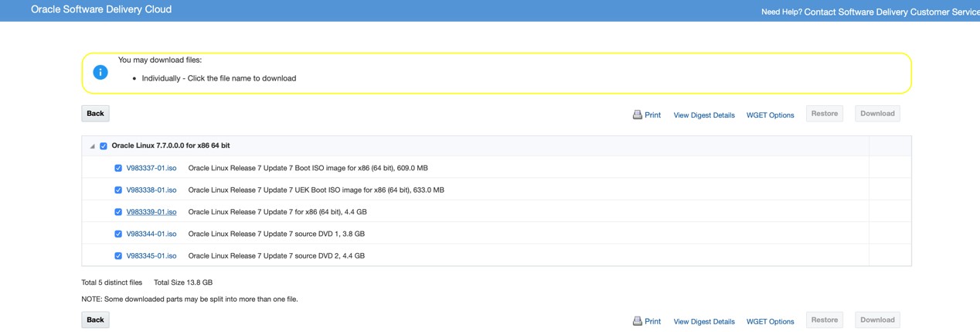Screen dimensions: 980x332
Task: Click 'Individually - Click the file name' instruction
Action: 219,78
